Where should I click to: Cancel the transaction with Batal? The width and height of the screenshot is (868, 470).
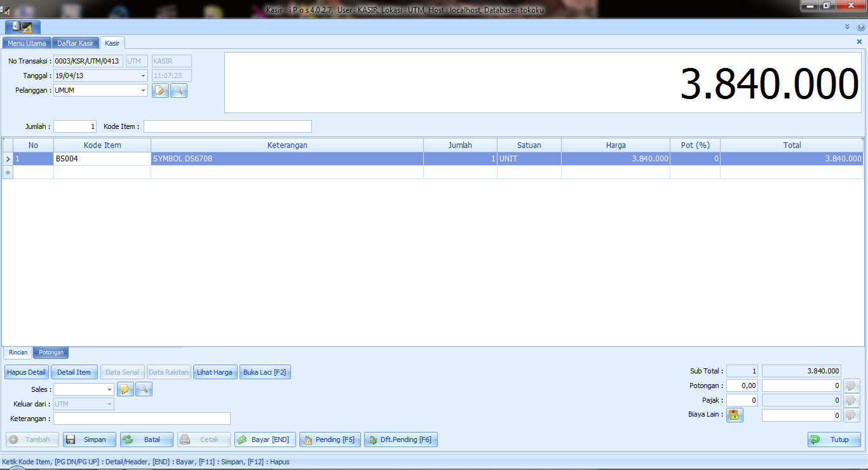tap(147, 440)
